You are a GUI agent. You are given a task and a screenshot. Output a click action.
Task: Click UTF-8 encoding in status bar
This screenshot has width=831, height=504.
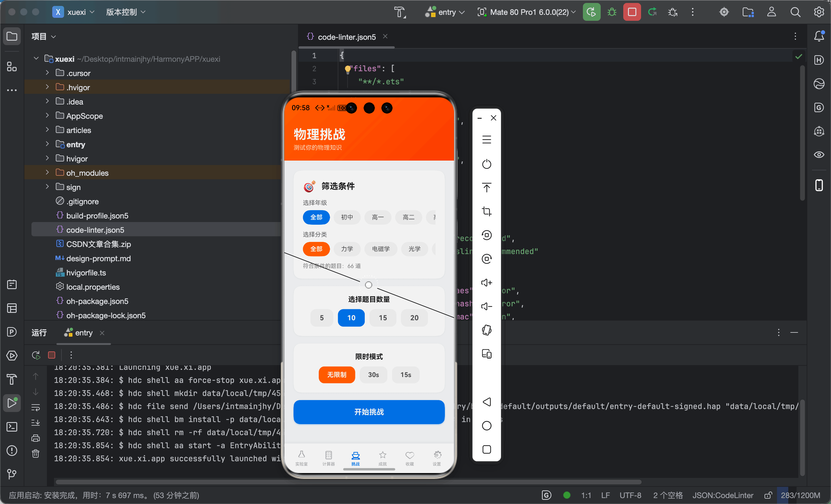point(630,495)
